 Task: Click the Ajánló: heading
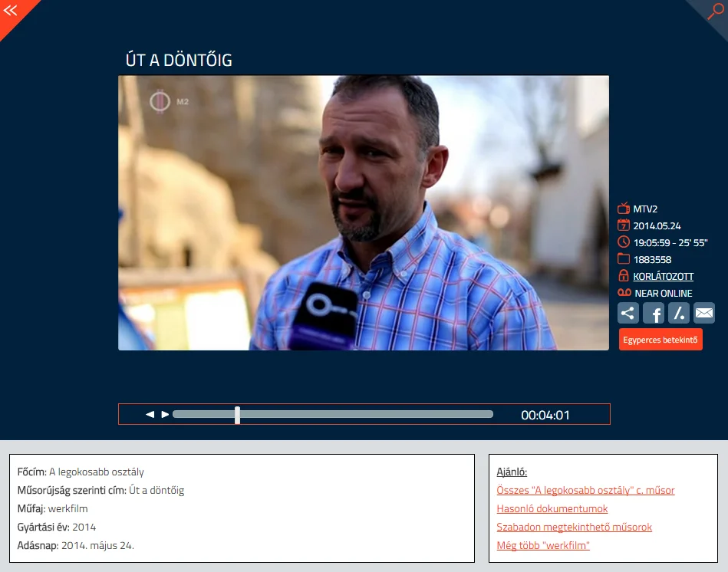(512, 472)
